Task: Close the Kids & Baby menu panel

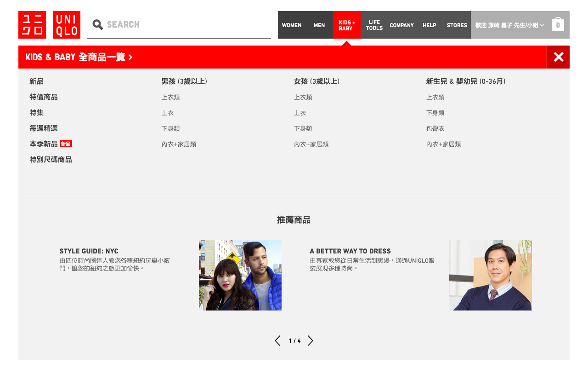Action: [x=558, y=57]
